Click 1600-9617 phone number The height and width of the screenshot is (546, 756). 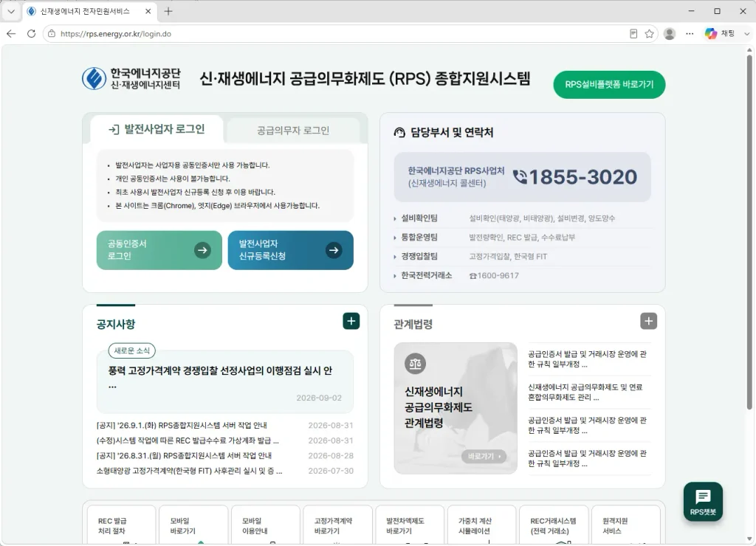pyautogui.click(x=498, y=276)
